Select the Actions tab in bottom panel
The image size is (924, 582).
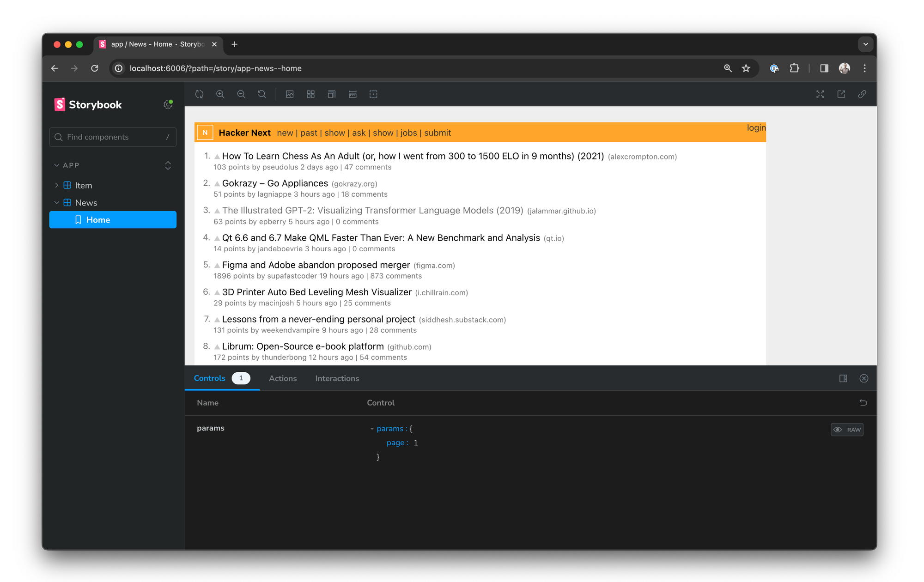tap(282, 378)
